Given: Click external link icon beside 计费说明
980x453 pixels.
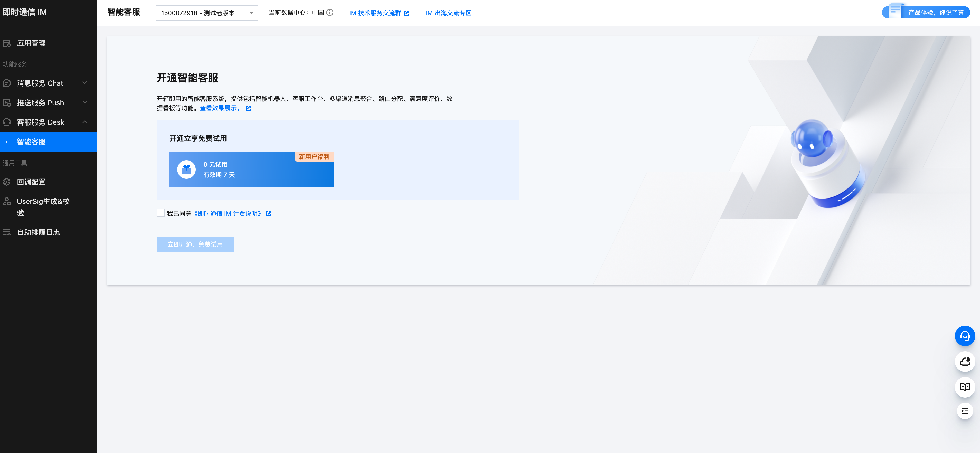Looking at the screenshot, I should pyautogui.click(x=269, y=214).
